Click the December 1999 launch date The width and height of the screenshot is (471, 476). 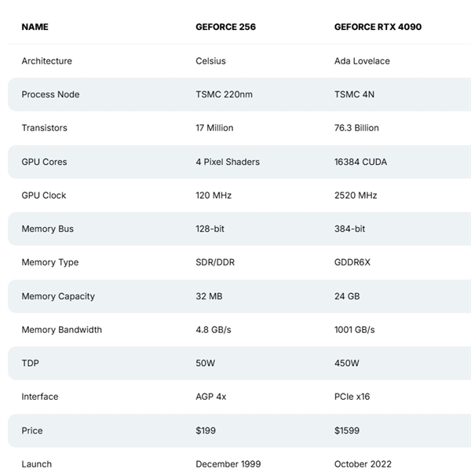click(x=228, y=464)
